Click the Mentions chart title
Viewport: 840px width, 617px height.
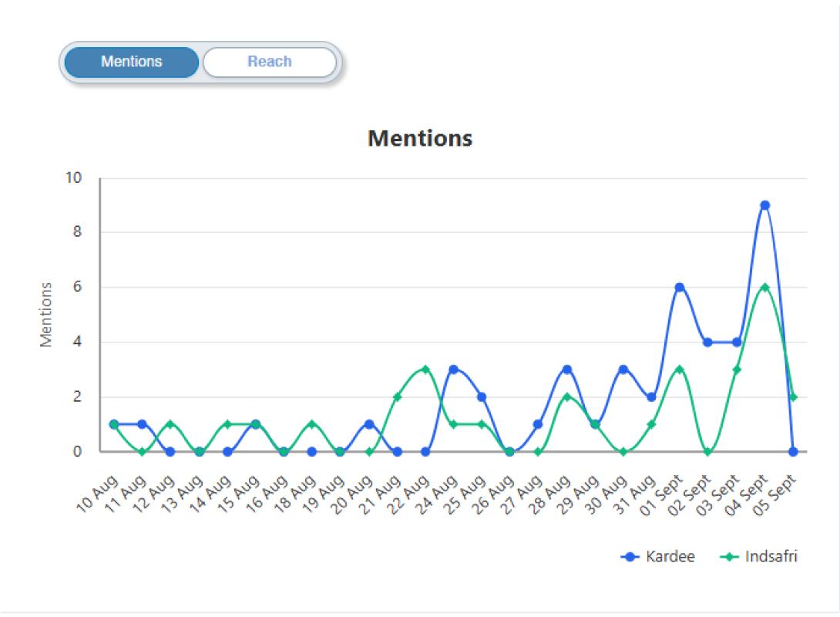[x=420, y=138]
